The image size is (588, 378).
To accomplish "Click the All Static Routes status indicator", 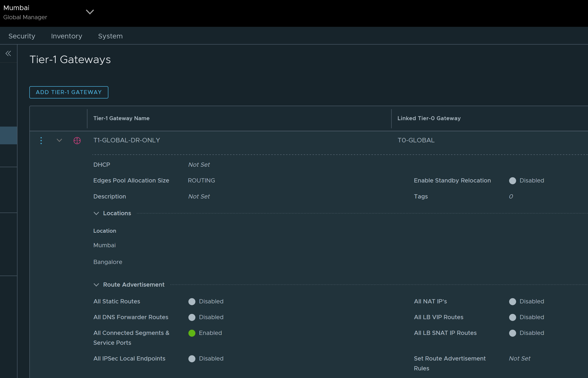I will 192,301.
